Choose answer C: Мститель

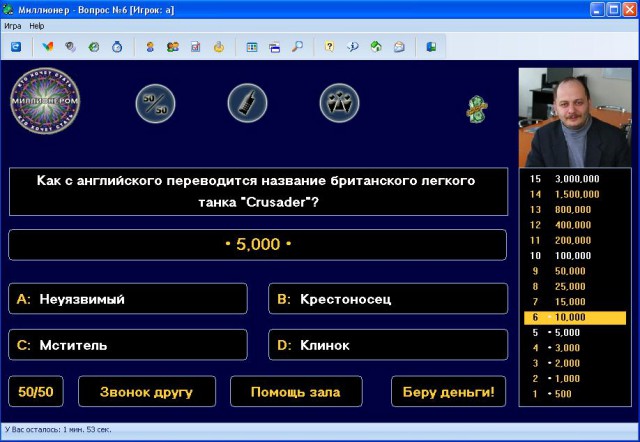tap(128, 345)
